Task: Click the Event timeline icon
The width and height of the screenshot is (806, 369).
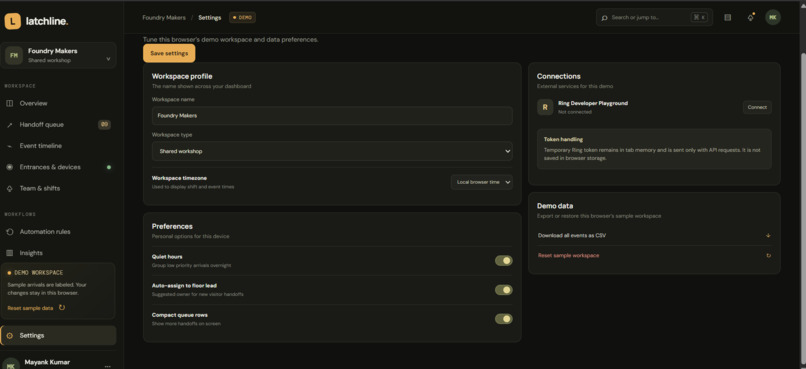Action: 9,146
